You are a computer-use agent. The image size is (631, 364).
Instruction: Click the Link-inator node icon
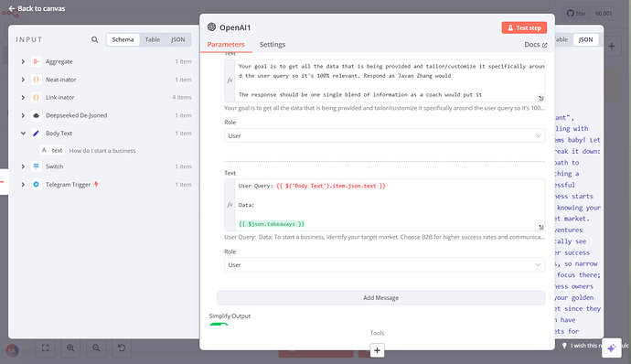pos(36,97)
